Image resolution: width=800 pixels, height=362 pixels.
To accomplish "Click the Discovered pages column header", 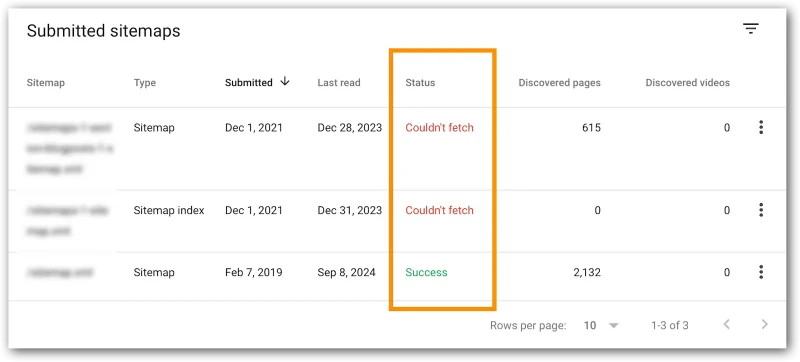I will coord(559,83).
